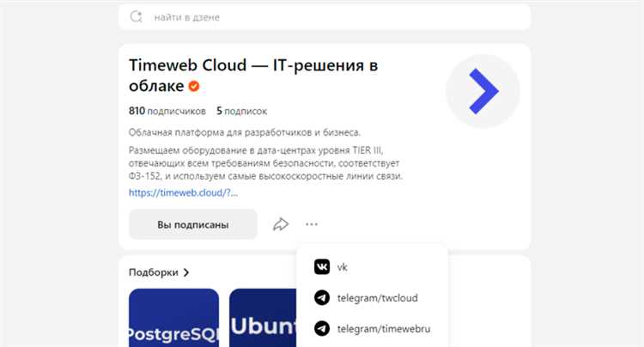Open the https://timeweb.cloud/ link
Viewport: 644px width, 347px height.
point(183,192)
